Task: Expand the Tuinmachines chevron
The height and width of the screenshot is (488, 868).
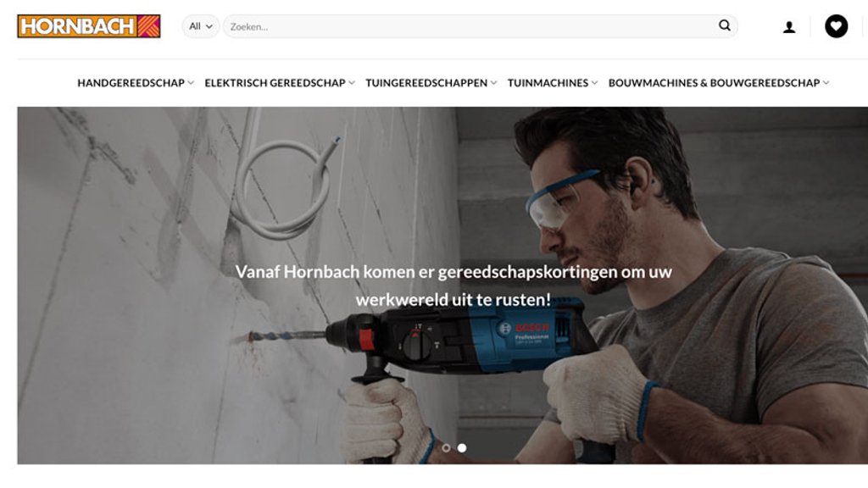Action: [x=594, y=83]
